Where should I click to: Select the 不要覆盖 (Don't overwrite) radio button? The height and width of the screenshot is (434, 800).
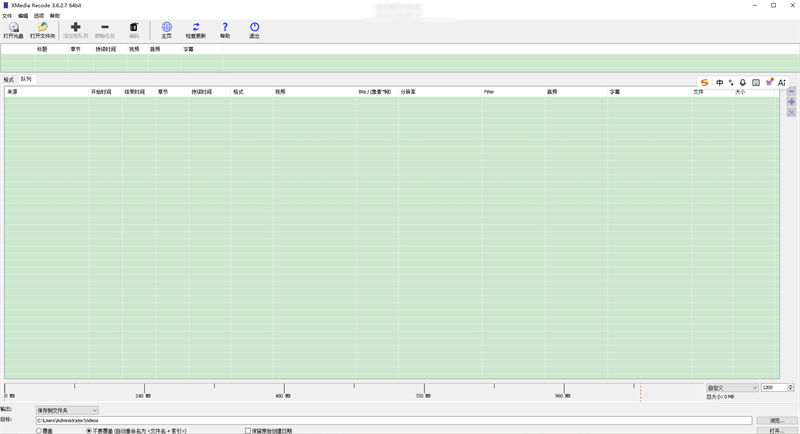89,430
